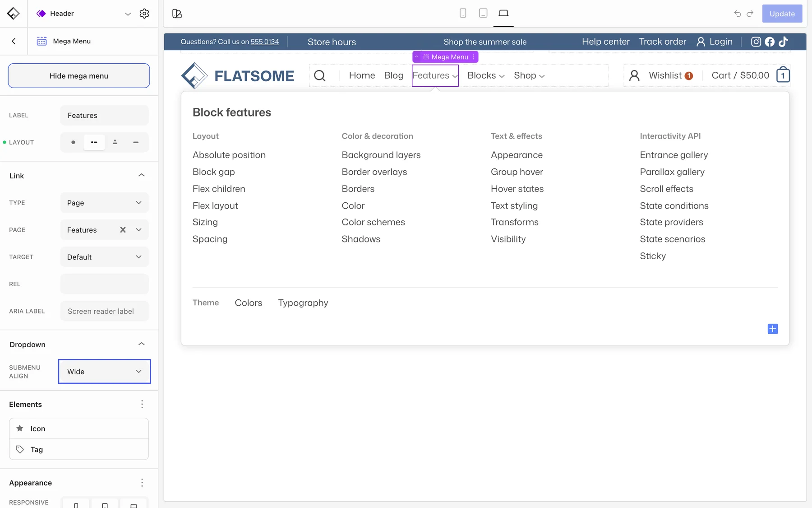The width and height of the screenshot is (812, 508).
Task: Select the Icon element row
Action: pyautogui.click(x=79, y=429)
